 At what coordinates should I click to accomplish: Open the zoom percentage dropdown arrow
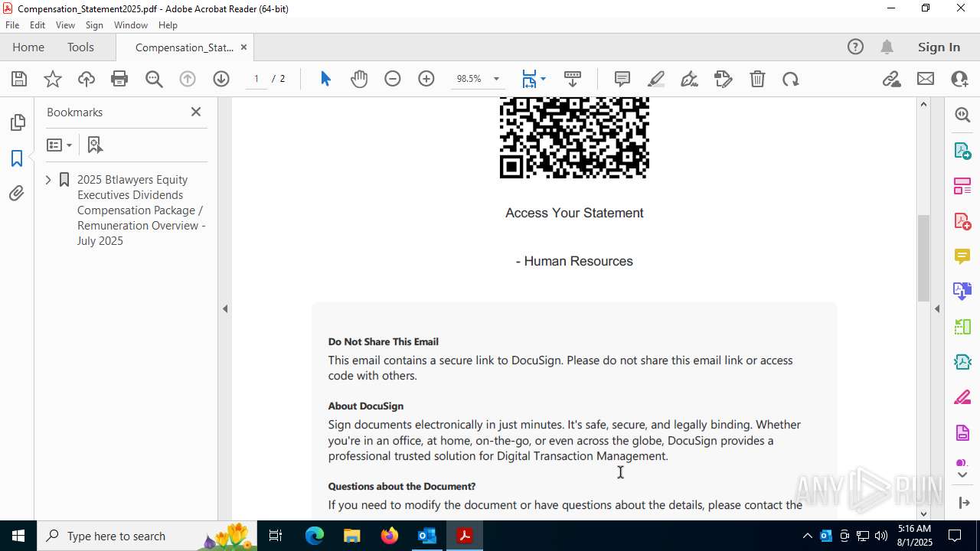(x=496, y=79)
